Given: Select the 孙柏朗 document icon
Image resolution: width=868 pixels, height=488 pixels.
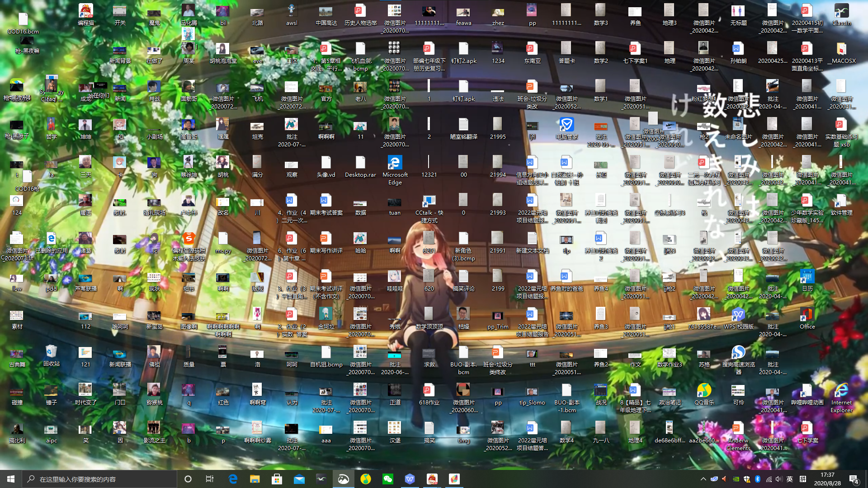Looking at the screenshot, I should tap(738, 52).
